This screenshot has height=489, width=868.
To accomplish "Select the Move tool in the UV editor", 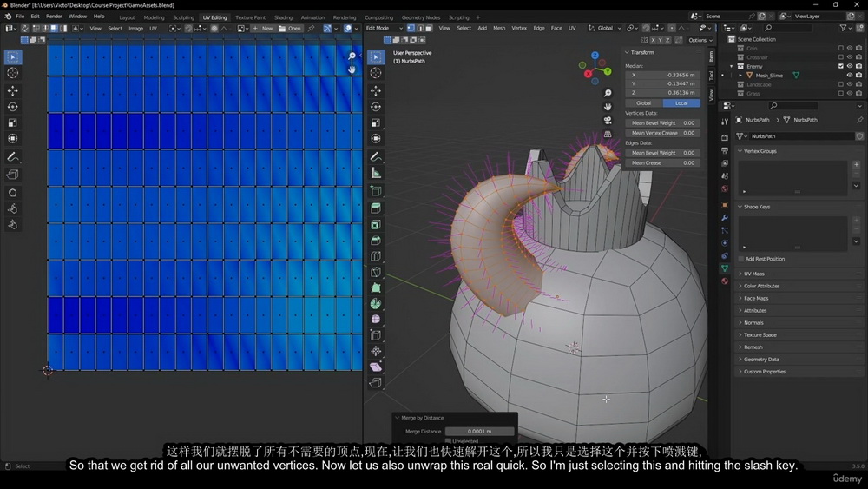I will (x=13, y=90).
